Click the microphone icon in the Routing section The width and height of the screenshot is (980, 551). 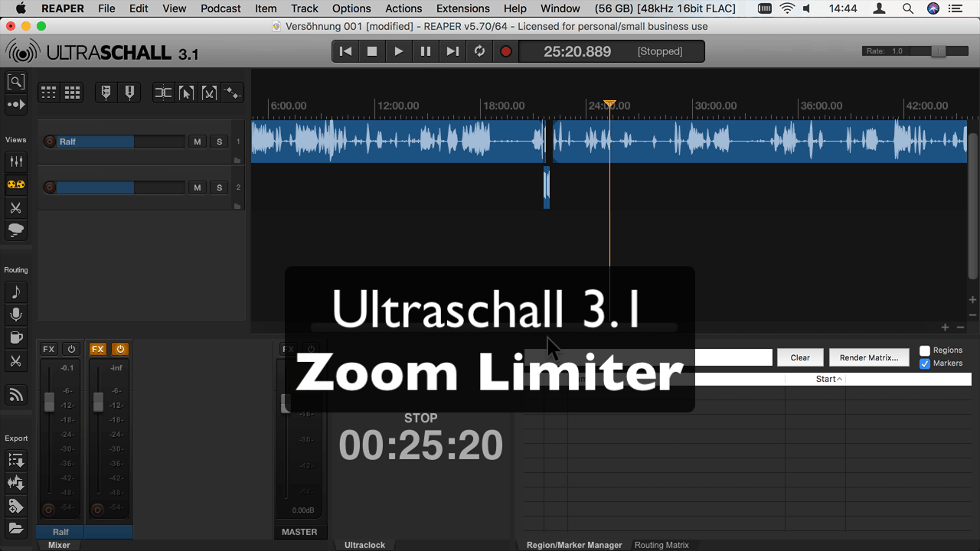click(15, 315)
